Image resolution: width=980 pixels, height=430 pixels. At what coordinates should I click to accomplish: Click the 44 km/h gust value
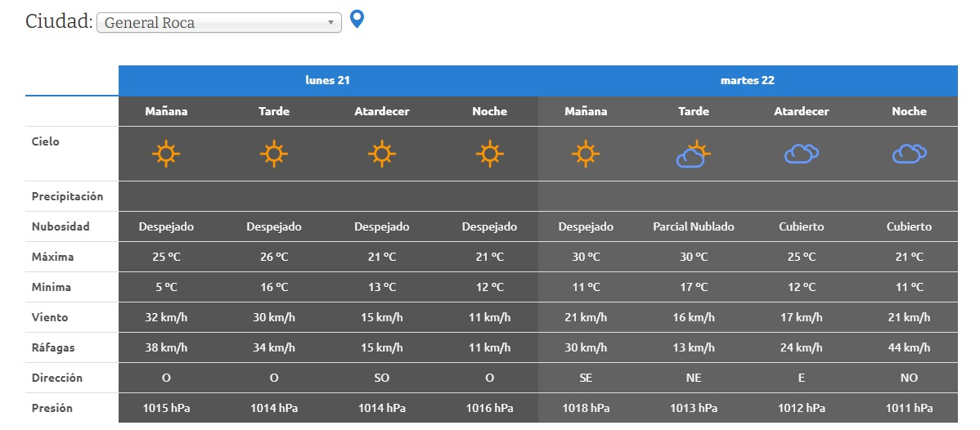[909, 347]
